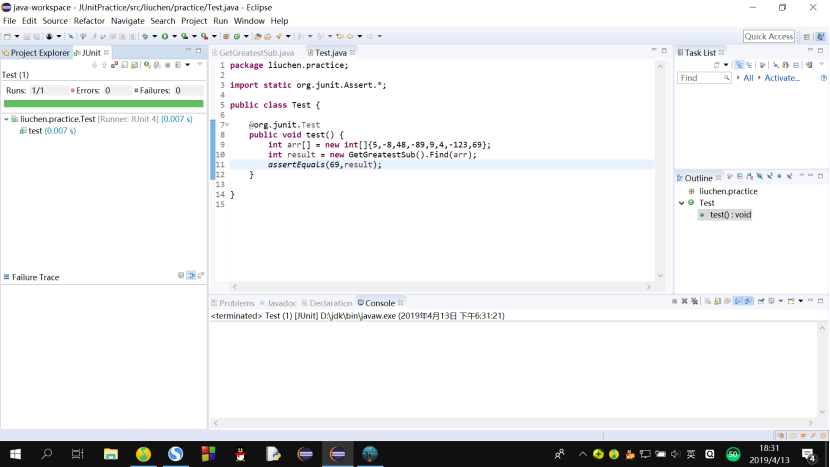
Task: Open the Navigate menu
Action: pos(128,21)
